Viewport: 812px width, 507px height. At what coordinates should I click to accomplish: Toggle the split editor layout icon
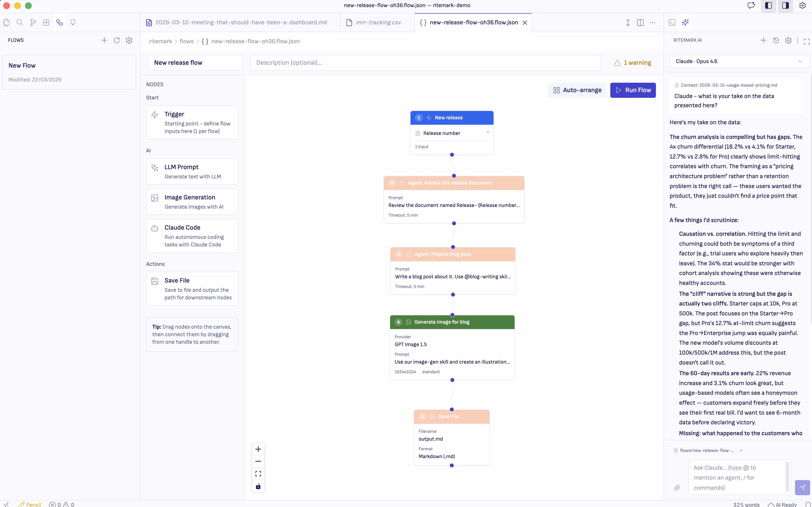click(640, 22)
